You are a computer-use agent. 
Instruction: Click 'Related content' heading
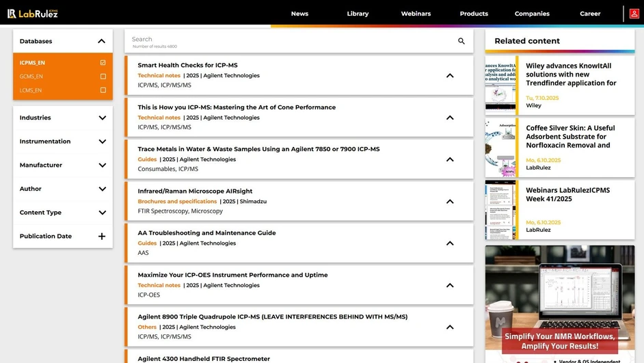[x=527, y=41]
